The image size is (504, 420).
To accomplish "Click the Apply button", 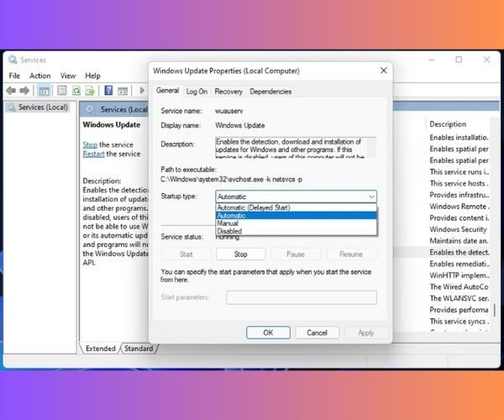I will [x=365, y=333].
